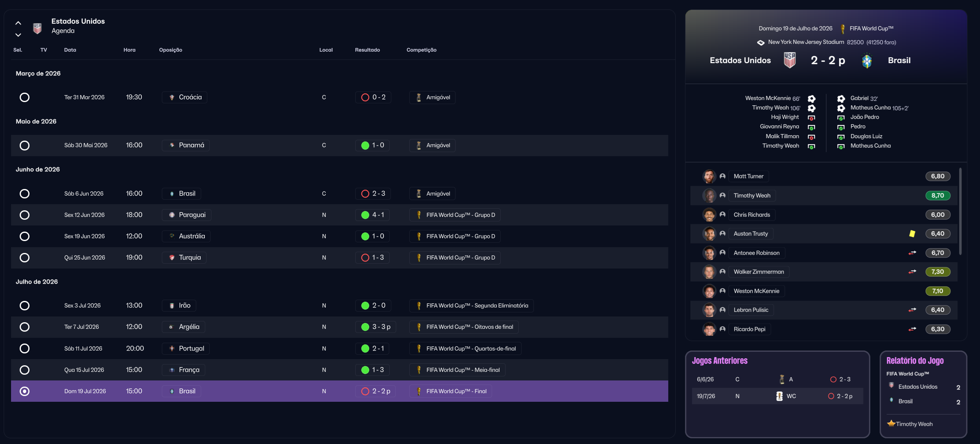This screenshot has width=980, height=444.
Task: Open the Croácia opposition team link
Action: click(184, 97)
